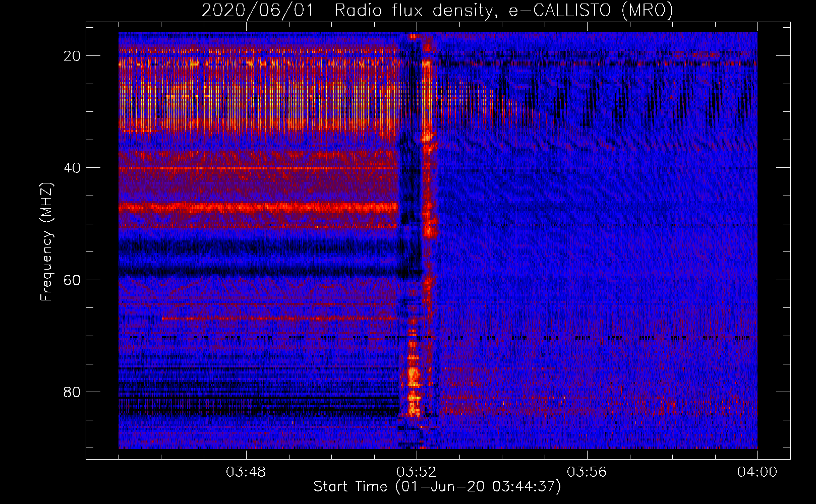
Task: Click the "Frequency (MHZ)" axis label
Action: point(46,242)
